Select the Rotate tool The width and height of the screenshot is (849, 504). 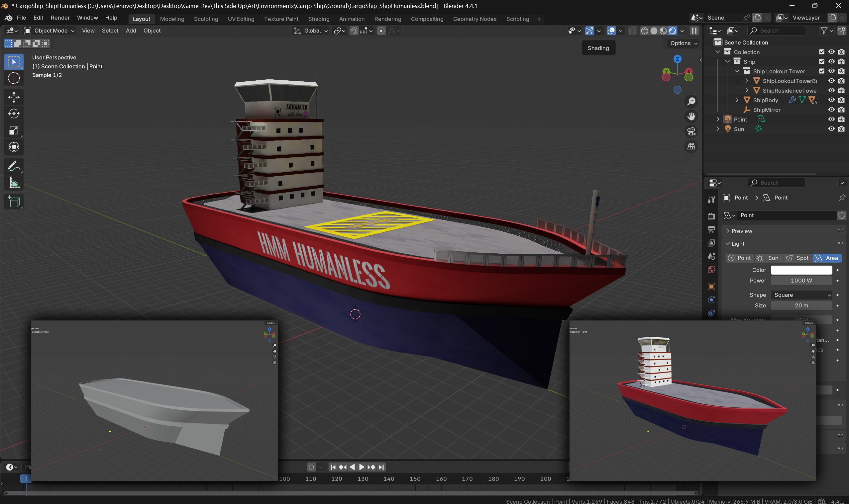[x=14, y=114]
